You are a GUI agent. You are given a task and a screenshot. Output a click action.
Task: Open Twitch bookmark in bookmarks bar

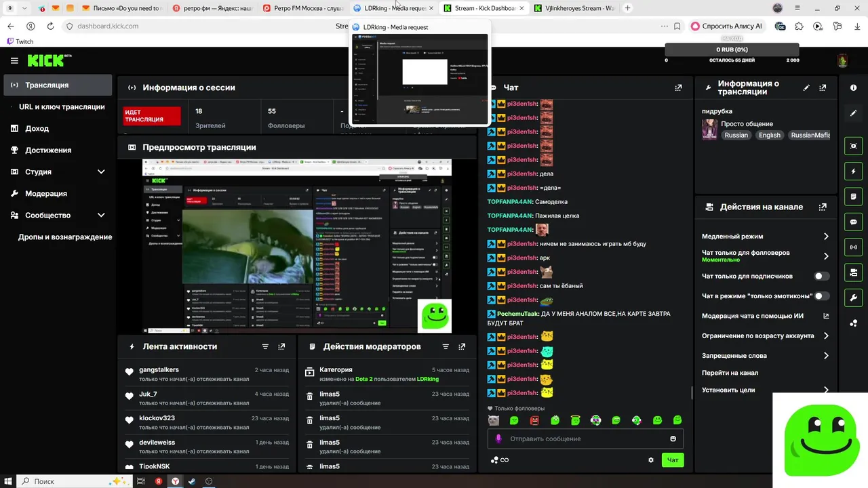(x=20, y=41)
